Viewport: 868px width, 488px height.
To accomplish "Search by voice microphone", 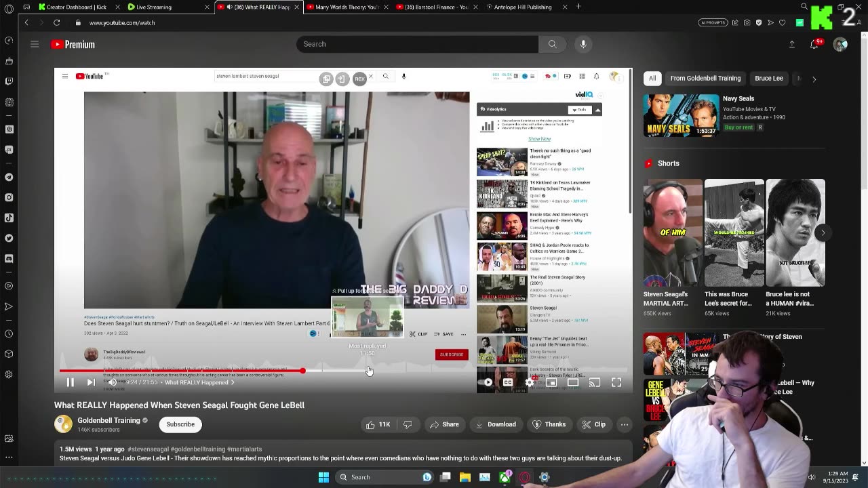I will tap(583, 44).
